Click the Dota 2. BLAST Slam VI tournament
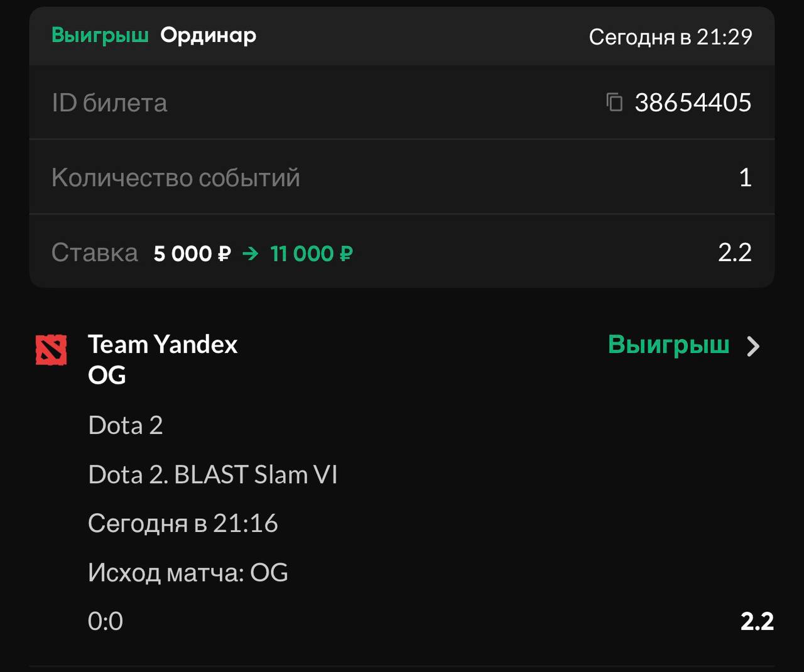 coord(213,475)
